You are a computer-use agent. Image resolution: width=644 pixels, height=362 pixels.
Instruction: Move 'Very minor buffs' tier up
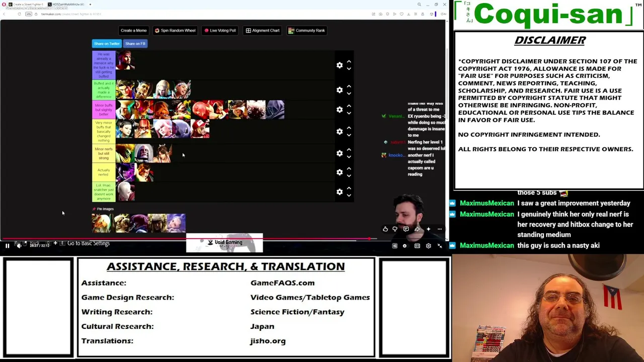[349, 128]
